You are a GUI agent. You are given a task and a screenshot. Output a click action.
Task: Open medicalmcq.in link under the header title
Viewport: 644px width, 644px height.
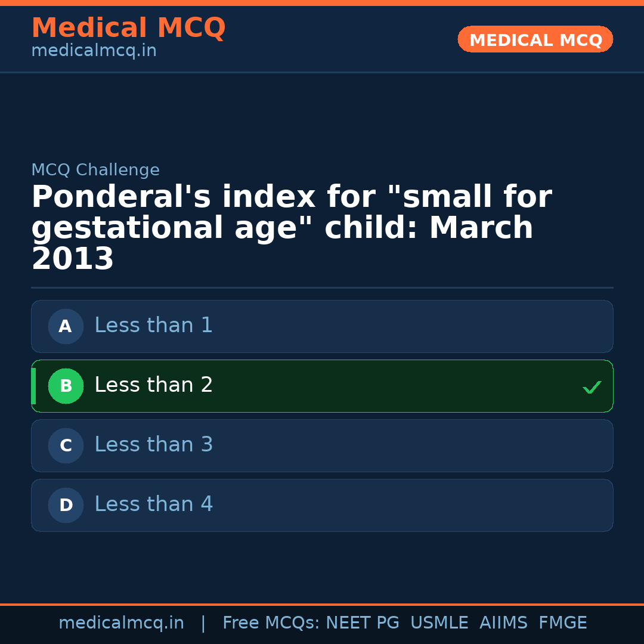[94, 51]
